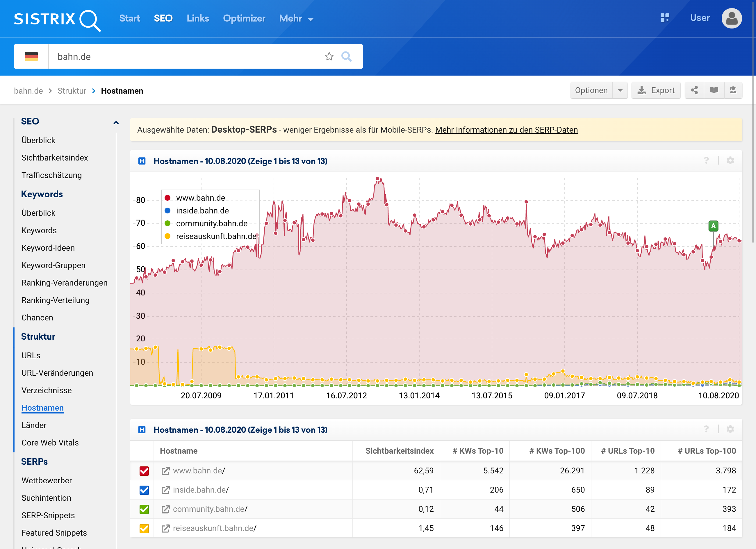Click the green A event marker in chart
Screen dimensions: 756x549
click(713, 226)
